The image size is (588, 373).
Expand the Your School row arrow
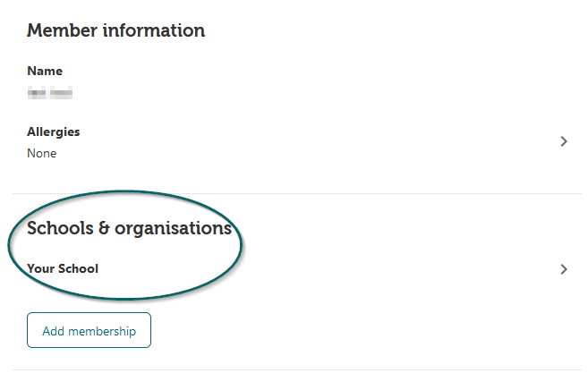click(563, 269)
